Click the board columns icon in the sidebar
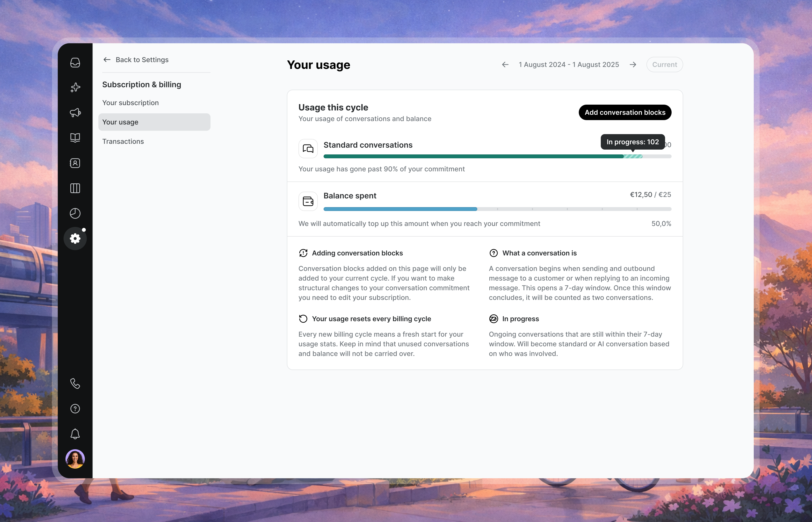 [75, 188]
